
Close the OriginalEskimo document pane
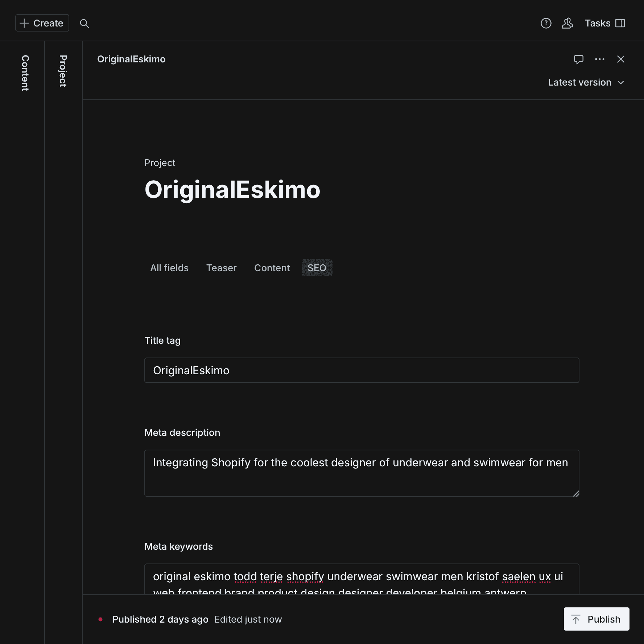(621, 59)
